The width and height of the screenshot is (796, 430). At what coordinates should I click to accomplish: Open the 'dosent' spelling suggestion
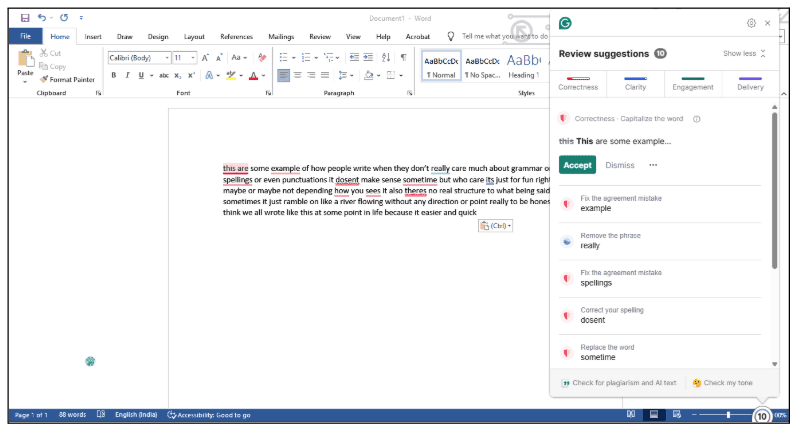tap(660, 315)
